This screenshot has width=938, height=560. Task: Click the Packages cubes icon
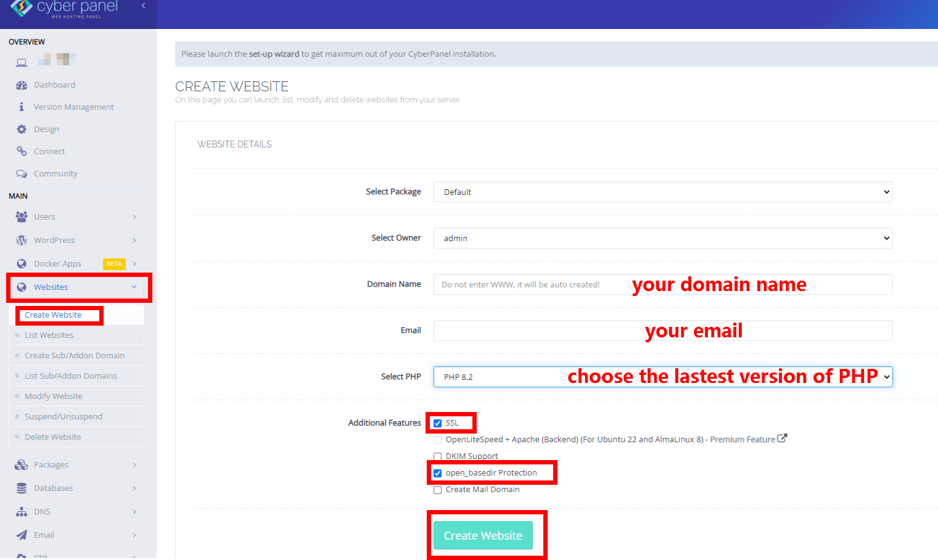click(22, 465)
